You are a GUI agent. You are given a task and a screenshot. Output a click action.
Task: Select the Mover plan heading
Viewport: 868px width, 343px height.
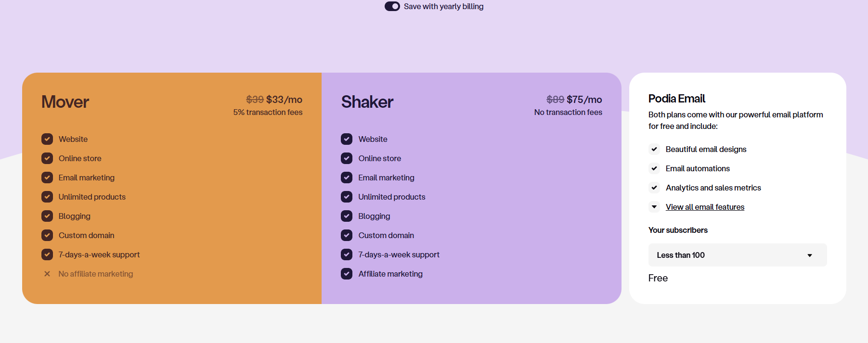click(65, 102)
